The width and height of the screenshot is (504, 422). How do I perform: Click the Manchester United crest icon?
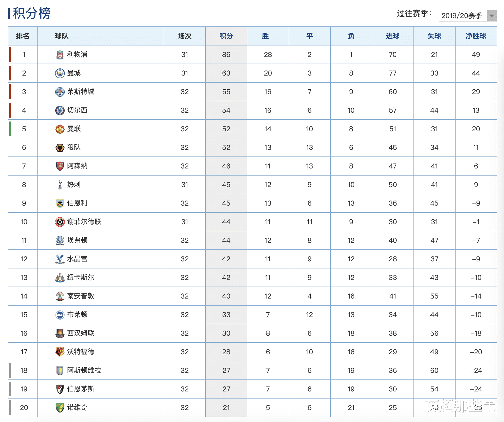click(x=60, y=129)
